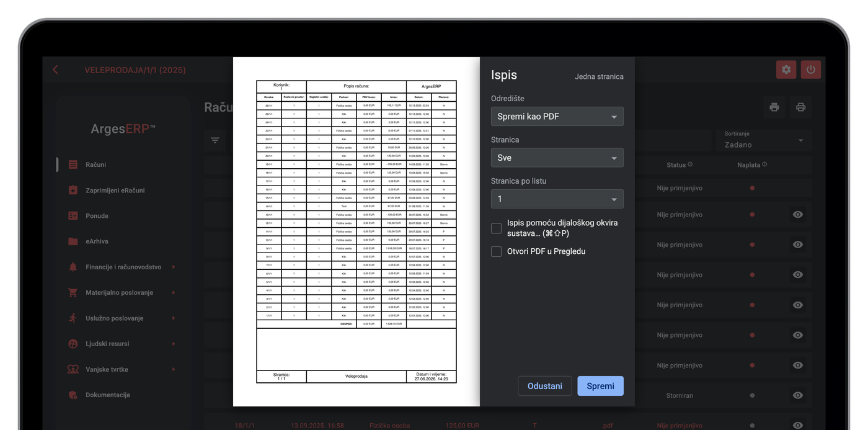Enable Ispis pomoću dijaloškog okvira sustava checkbox

click(496, 228)
